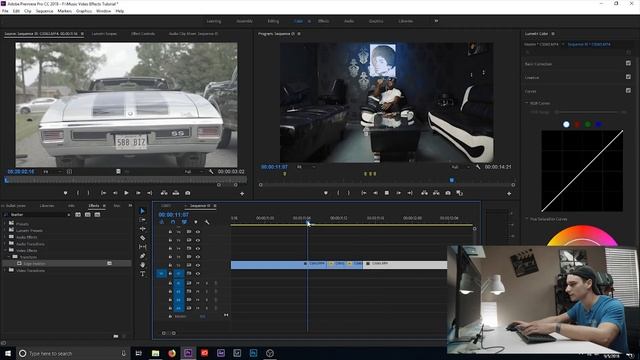
Task: Select red curve channel dot
Action: 577,124
